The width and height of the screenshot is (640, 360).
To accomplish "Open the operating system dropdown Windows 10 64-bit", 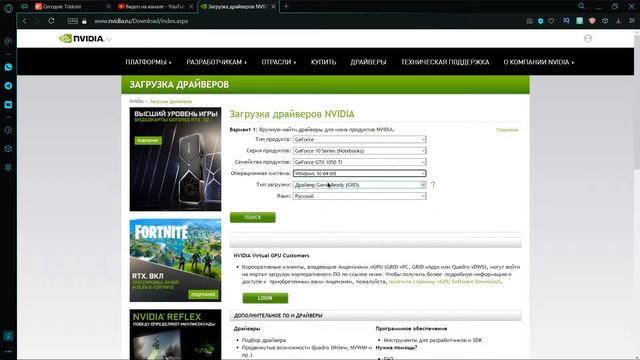I will pyautogui.click(x=360, y=173).
